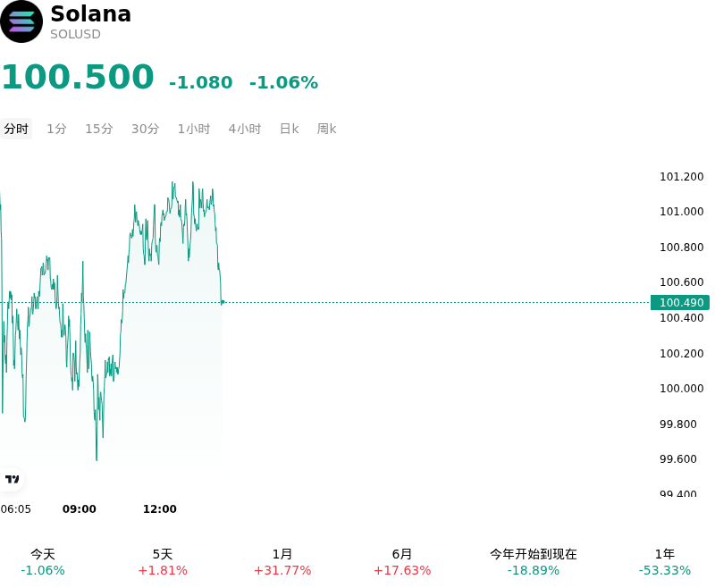715x588 pixels.
Task: Click the 12:00 time axis marker
Action: 160,508
